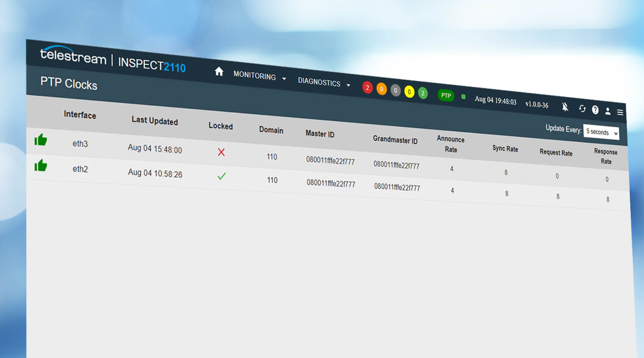Click the green PTP status button
The image size is (644, 358).
pyautogui.click(x=446, y=95)
